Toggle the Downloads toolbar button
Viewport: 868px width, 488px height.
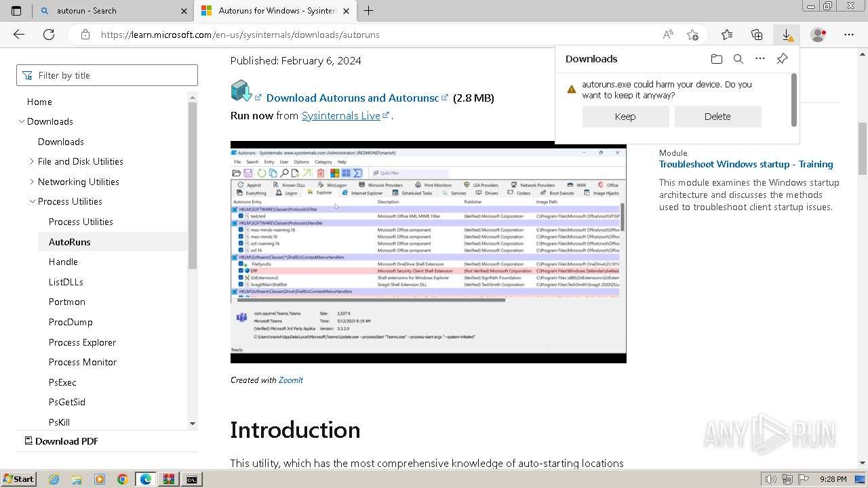tap(787, 35)
